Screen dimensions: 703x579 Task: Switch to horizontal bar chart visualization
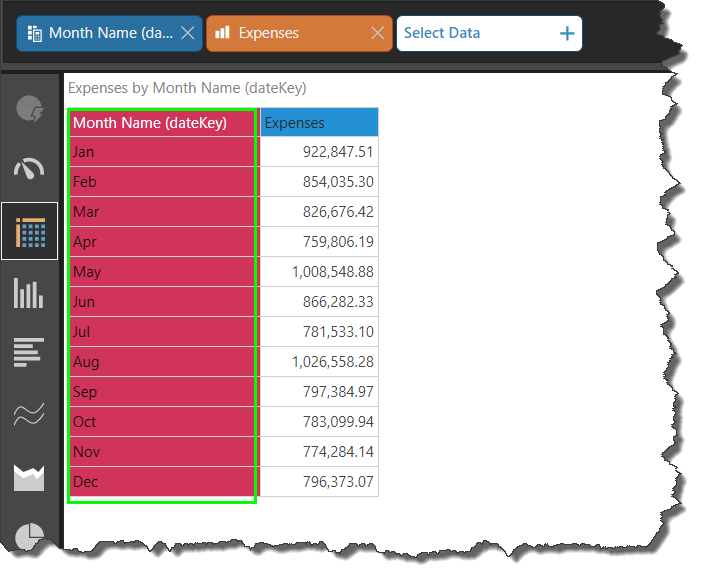point(30,354)
